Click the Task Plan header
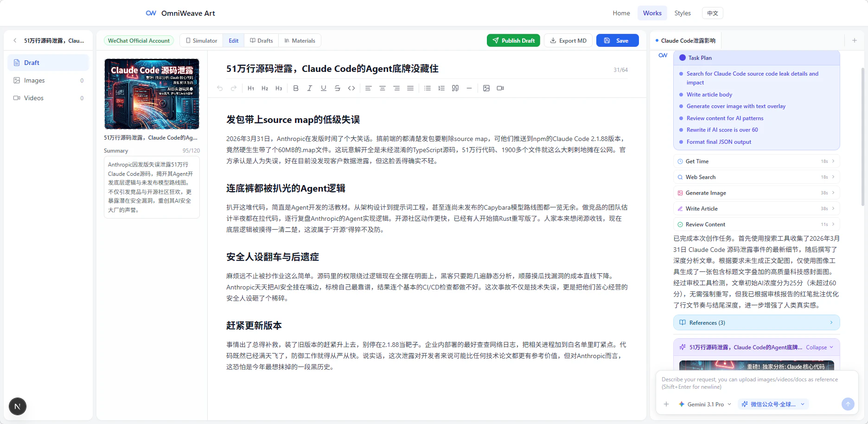868x424 pixels. click(756, 58)
